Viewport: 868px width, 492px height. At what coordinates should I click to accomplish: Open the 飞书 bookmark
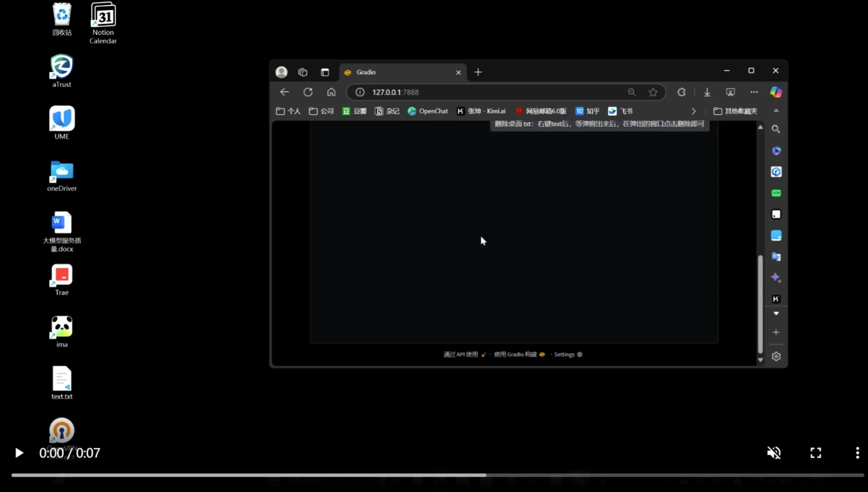[x=620, y=111]
